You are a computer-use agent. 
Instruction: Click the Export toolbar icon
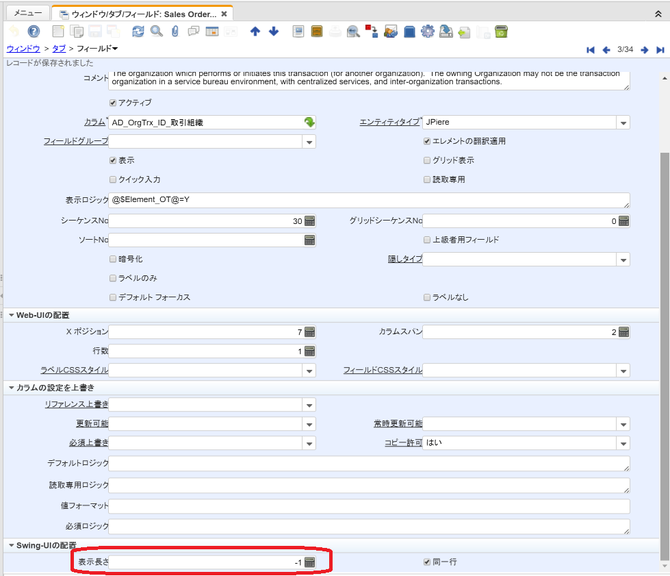[x=446, y=31]
